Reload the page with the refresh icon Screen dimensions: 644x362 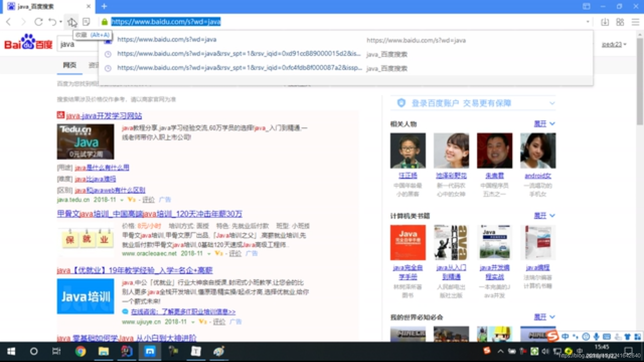pyautogui.click(x=39, y=22)
